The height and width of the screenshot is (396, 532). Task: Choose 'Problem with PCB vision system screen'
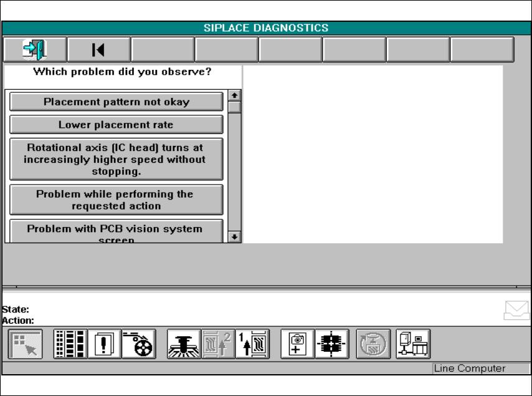(x=116, y=231)
